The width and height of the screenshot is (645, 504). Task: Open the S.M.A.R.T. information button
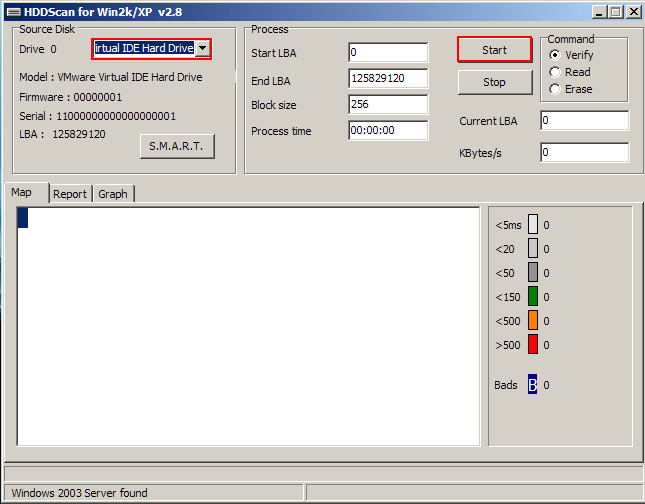pyautogui.click(x=176, y=147)
